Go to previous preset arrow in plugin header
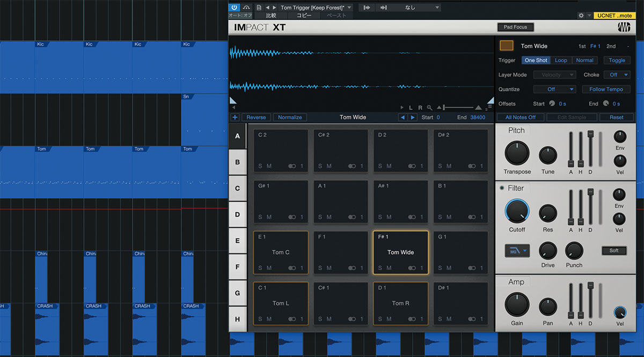The width and height of the screenshot is (644, 357). click(268, 8)
